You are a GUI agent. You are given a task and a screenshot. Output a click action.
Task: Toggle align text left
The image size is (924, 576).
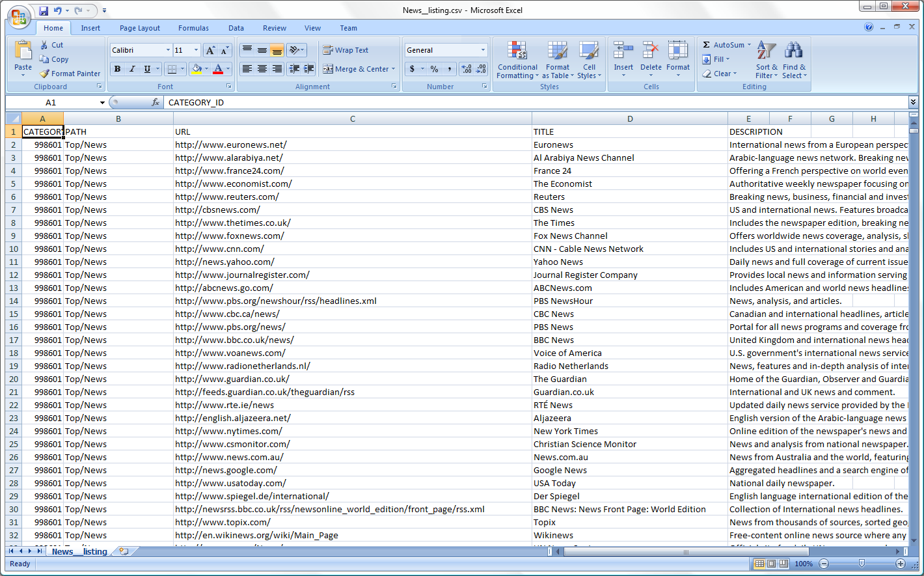(x=247, y=69)
